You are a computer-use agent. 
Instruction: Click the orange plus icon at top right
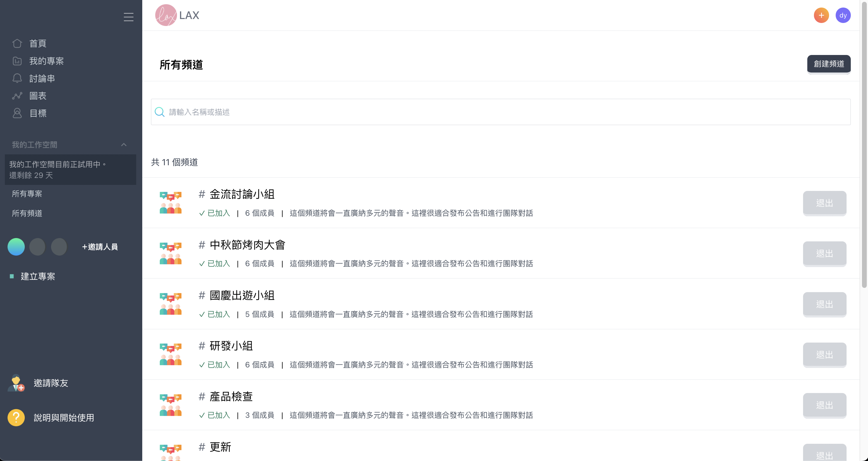[x=821, y=15]
